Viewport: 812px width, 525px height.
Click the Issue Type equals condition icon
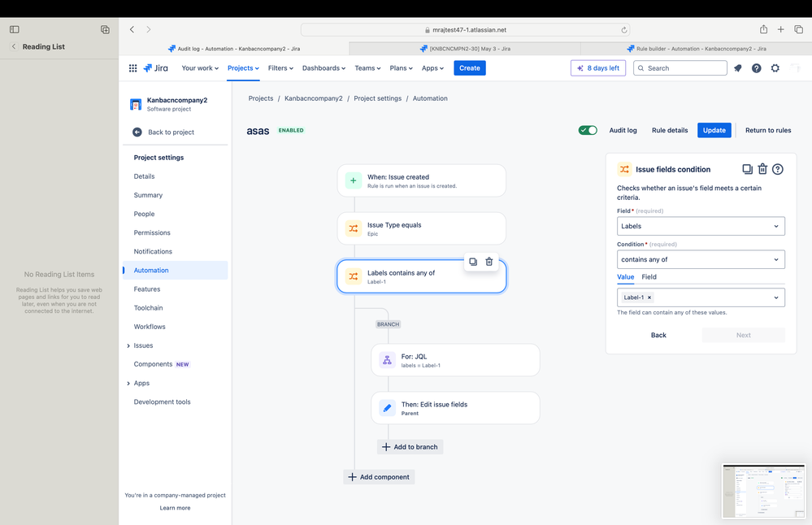coord(354,228)
